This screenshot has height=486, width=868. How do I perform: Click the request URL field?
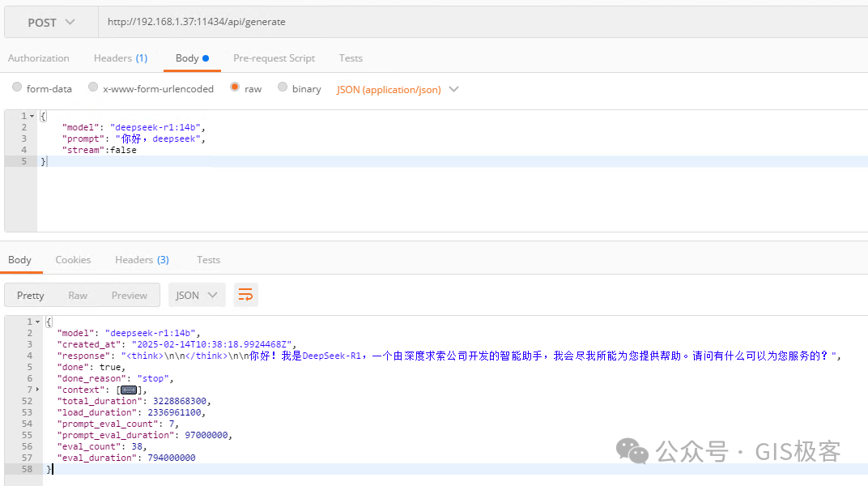pyautogui.click(x=483, y=22)
